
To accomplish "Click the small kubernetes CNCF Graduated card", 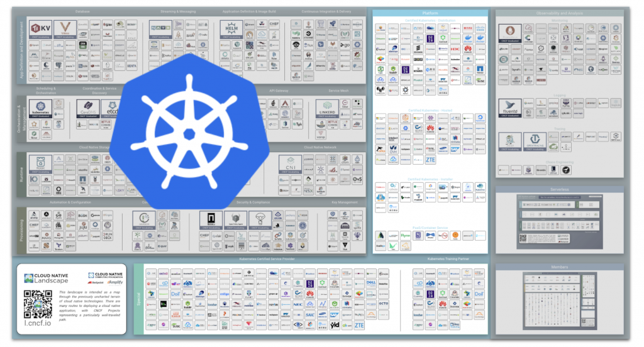I will click(40, 109).
